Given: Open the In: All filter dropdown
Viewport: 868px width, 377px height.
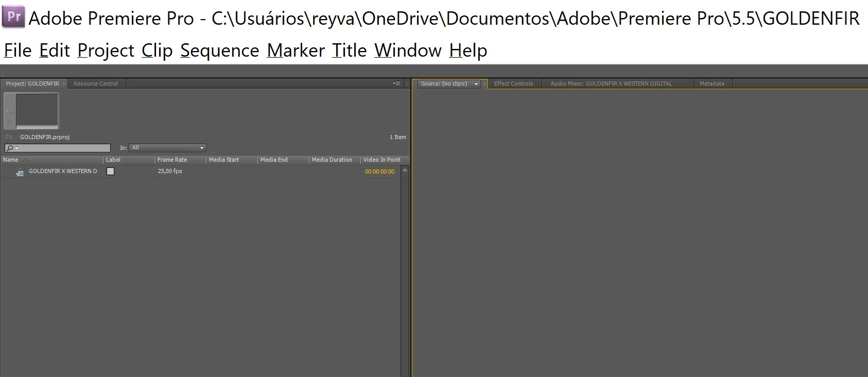Looking at the screenshot, I should pos(167,148).
